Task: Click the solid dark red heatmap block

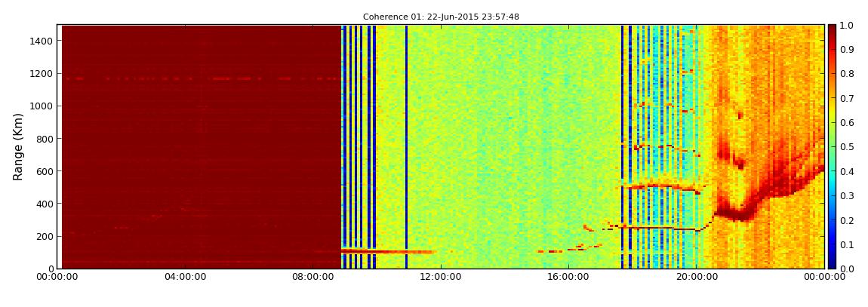Action: point(200,143)
